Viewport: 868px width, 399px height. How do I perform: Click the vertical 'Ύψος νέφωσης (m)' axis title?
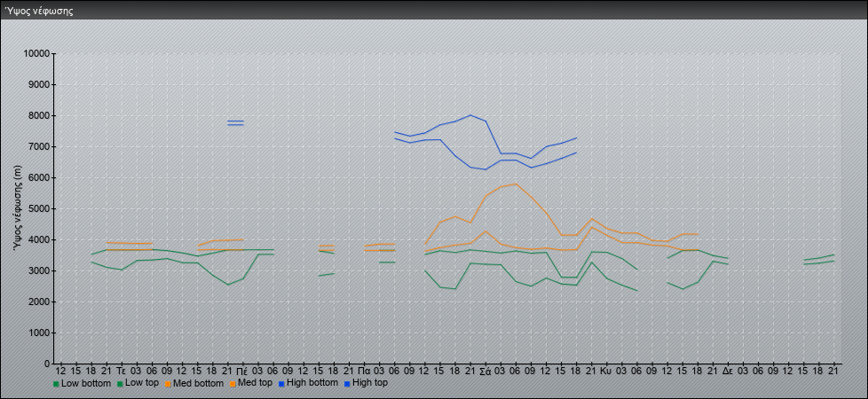click(17, 208)
